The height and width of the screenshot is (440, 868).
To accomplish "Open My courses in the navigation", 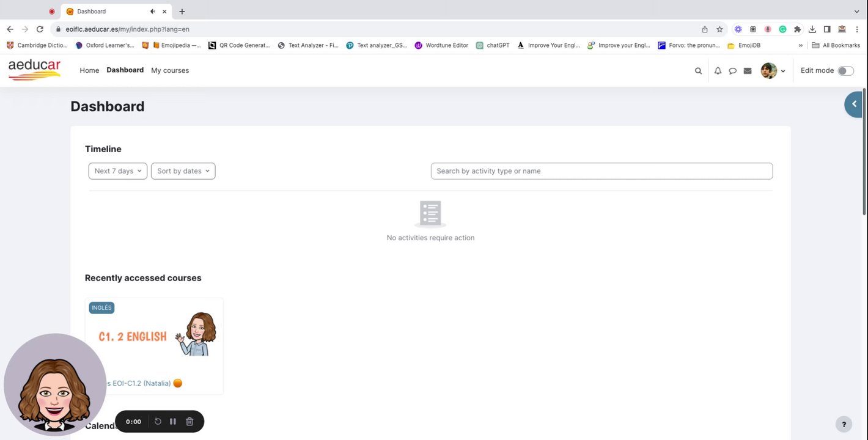I will coord(170,70).
